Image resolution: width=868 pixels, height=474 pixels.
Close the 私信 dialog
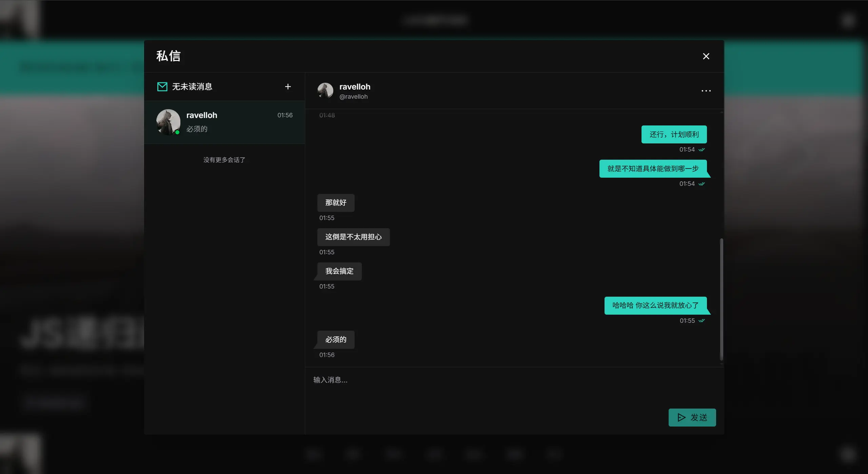tap(706, 56)
